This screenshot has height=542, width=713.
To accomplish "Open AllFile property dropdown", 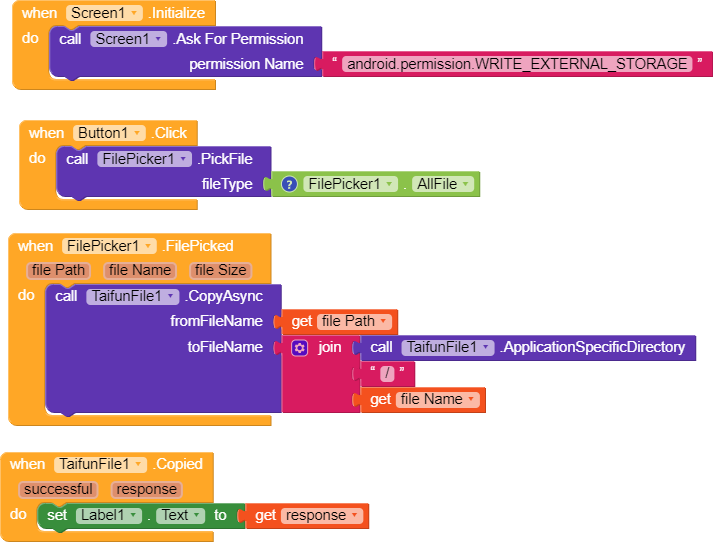I will pos(443,184).
